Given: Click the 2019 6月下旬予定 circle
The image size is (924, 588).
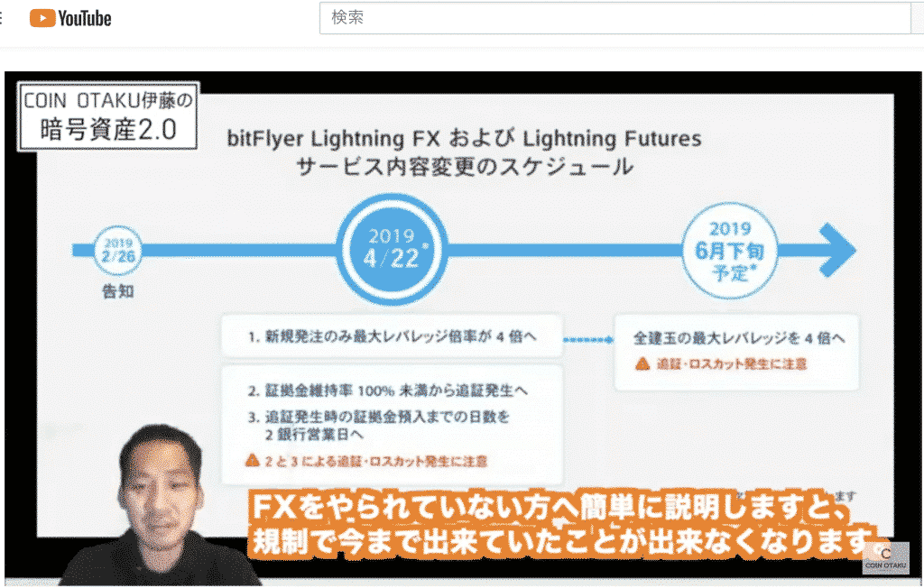Looking at the screenshot, I should click(730, 251).
